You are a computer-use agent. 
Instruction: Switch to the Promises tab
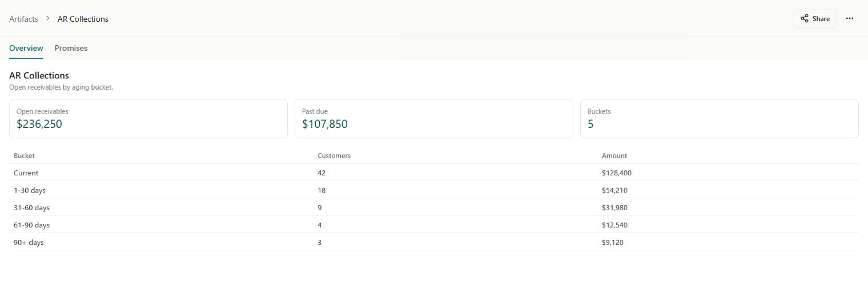tap(71, 48)
